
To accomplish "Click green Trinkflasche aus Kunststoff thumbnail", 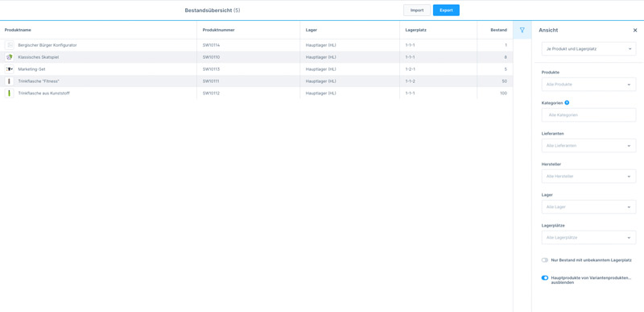I will coord(10,94).
